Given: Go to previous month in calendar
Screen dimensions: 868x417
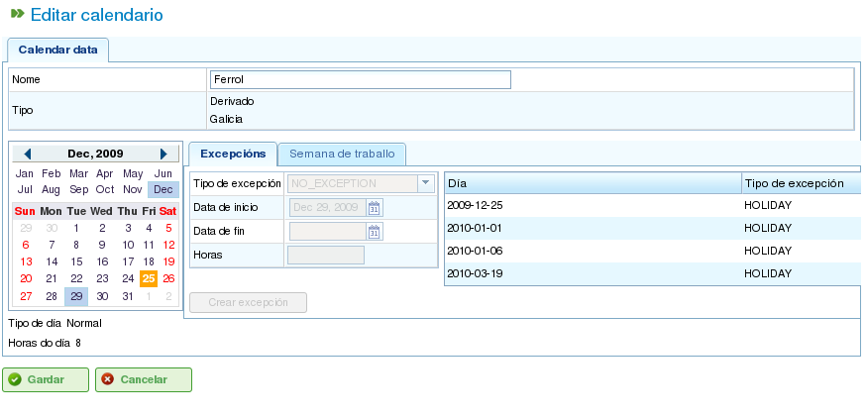Looking at the screenshot, I should pos(28,154).
